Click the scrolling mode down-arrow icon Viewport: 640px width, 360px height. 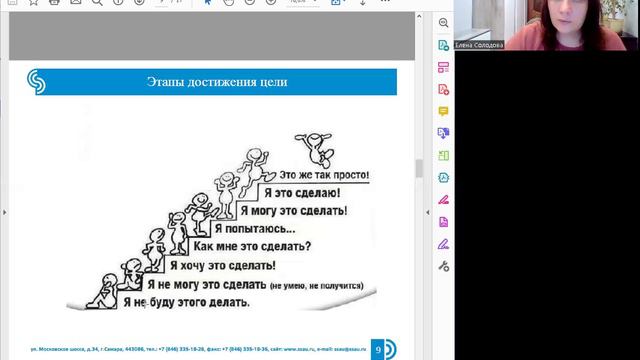362,2
